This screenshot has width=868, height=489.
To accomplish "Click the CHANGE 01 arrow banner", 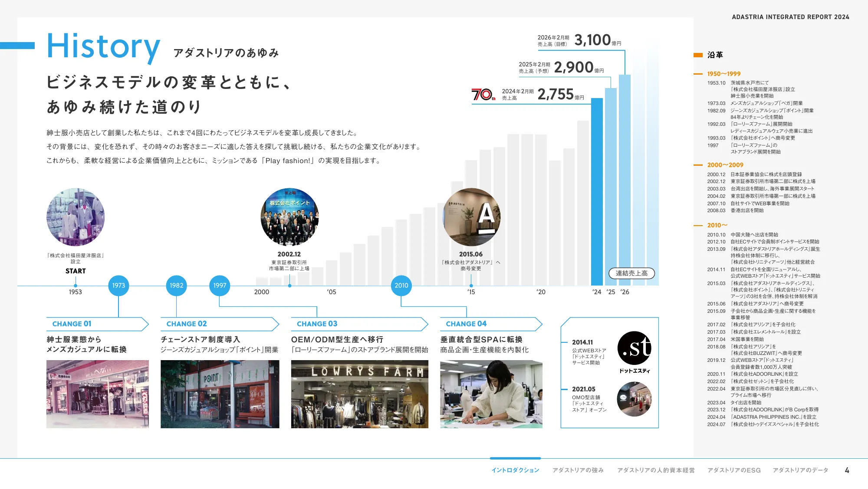I will pos(98,324).
